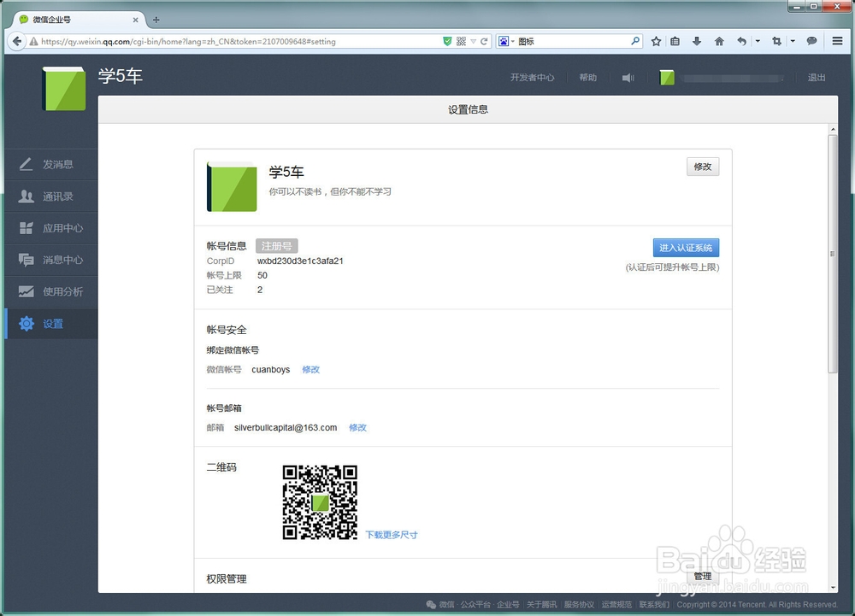Click the QR code icon in address bar

(462, 41)
